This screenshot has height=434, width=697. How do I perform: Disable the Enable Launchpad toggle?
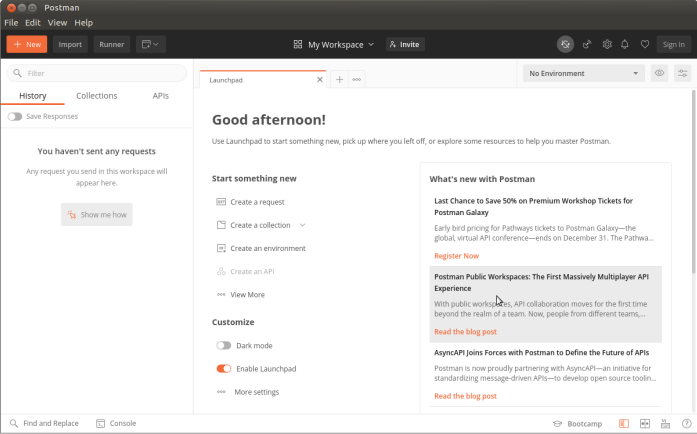(x=223, y=369)
